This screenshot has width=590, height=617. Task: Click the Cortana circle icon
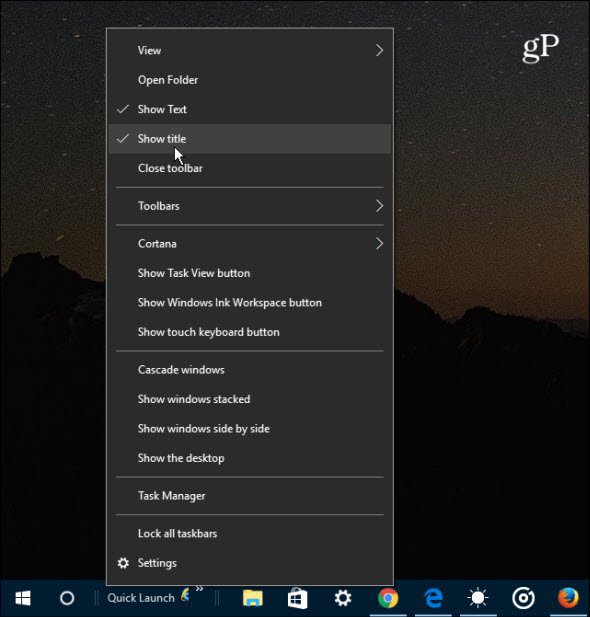point(67,599)
